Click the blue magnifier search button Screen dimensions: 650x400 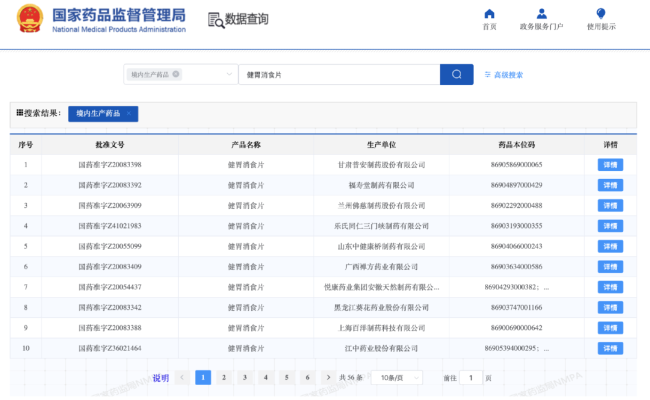(456, 74)
